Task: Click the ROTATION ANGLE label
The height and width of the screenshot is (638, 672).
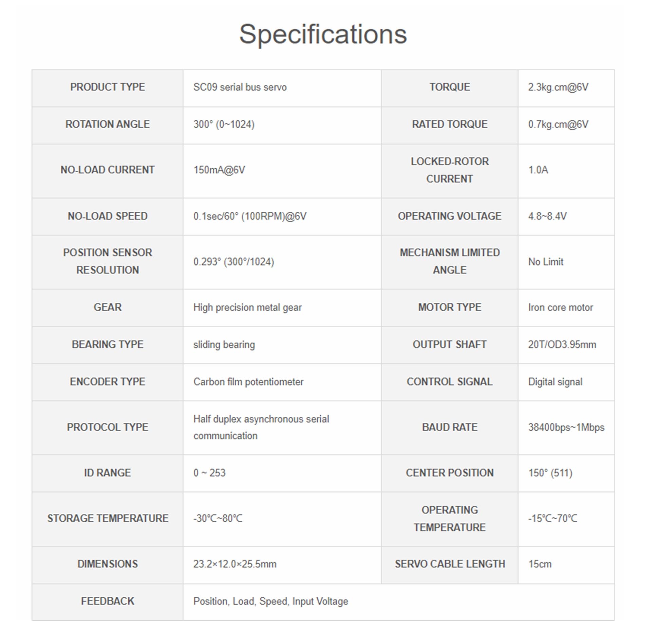Action: tap(108, 124)
